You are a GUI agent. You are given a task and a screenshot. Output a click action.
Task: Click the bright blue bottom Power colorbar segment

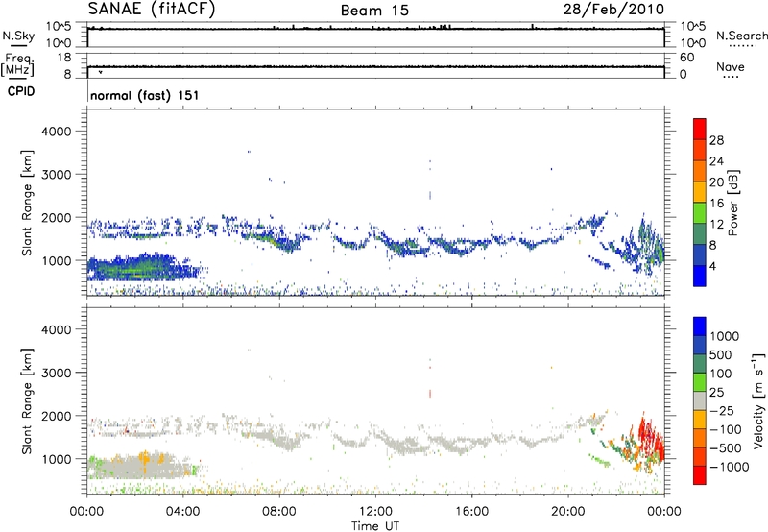700,276
